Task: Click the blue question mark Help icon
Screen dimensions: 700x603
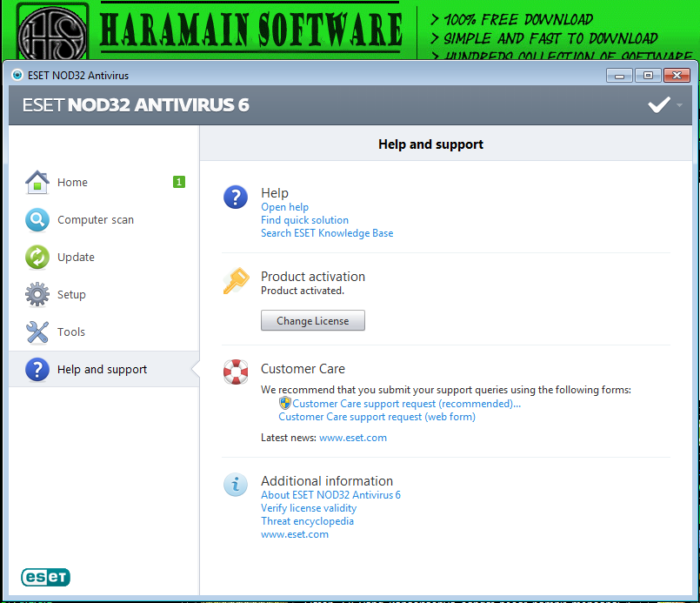Action: [x=236, y=197]
